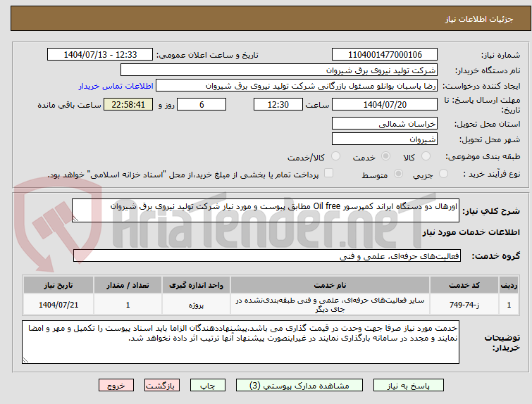Open the اطلاعات تماس خریدار link
This screenshot has width=532, height=404.
[x=116, y=86]
